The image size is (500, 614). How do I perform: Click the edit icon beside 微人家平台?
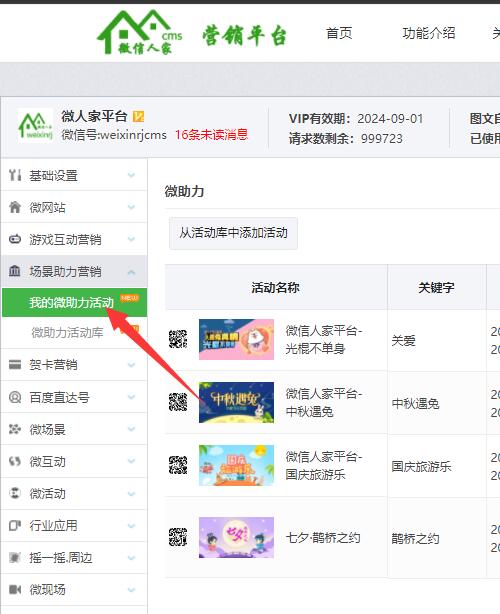pyautogui.click(x=138, y=116)
